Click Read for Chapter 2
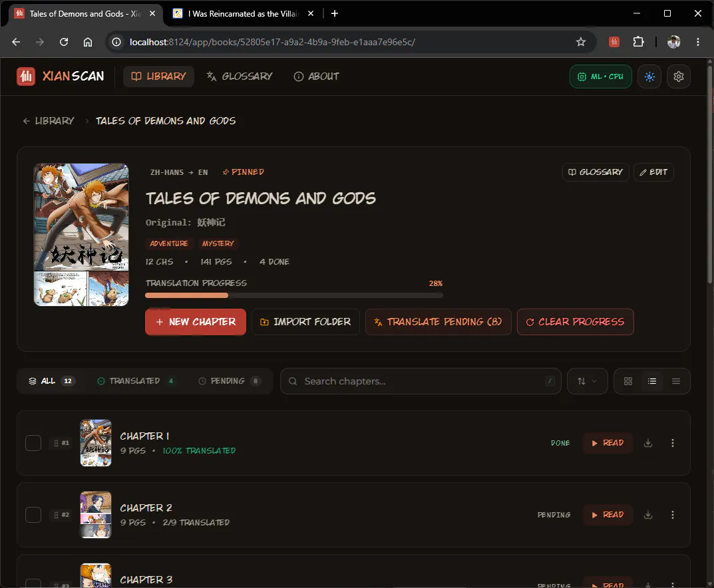 (608, 515)
